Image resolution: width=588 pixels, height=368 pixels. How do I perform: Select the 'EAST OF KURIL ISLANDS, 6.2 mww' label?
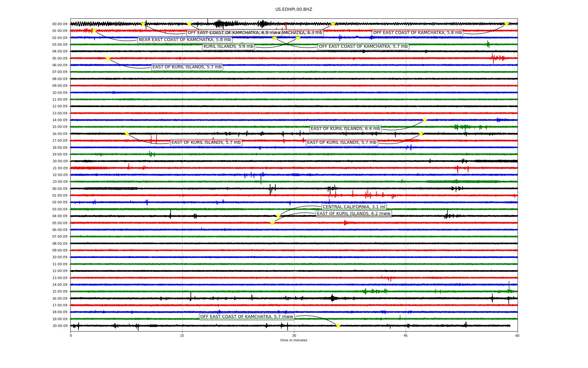[x=354, y=214]
